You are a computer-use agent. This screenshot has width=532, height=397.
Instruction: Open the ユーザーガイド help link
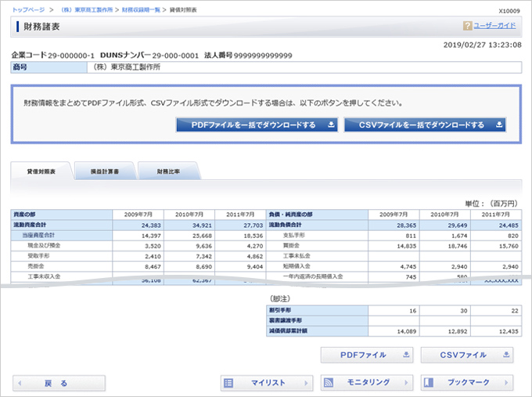[x=494, y=26]
